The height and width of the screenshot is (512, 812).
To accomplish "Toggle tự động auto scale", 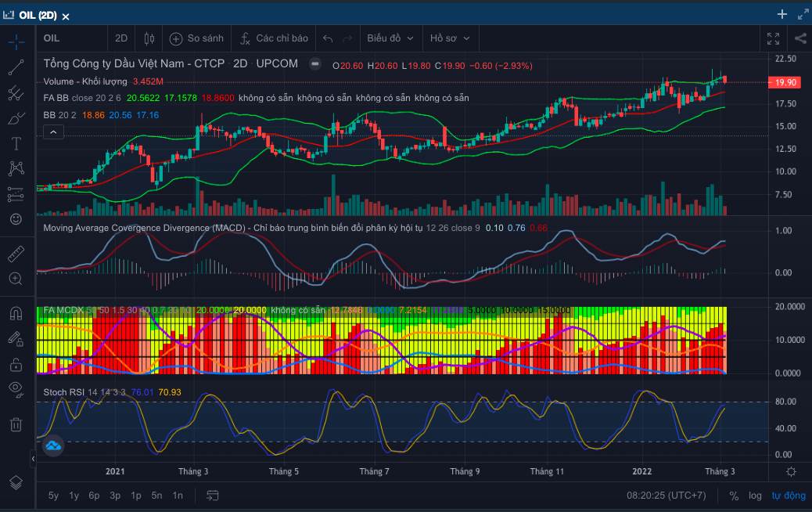I will point(789,496).
